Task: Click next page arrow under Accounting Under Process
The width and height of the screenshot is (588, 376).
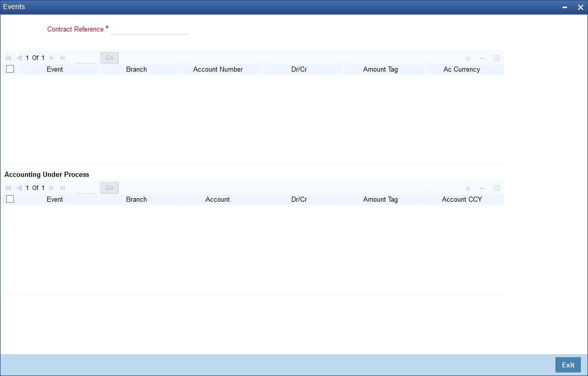Action: tap(52, 188)
